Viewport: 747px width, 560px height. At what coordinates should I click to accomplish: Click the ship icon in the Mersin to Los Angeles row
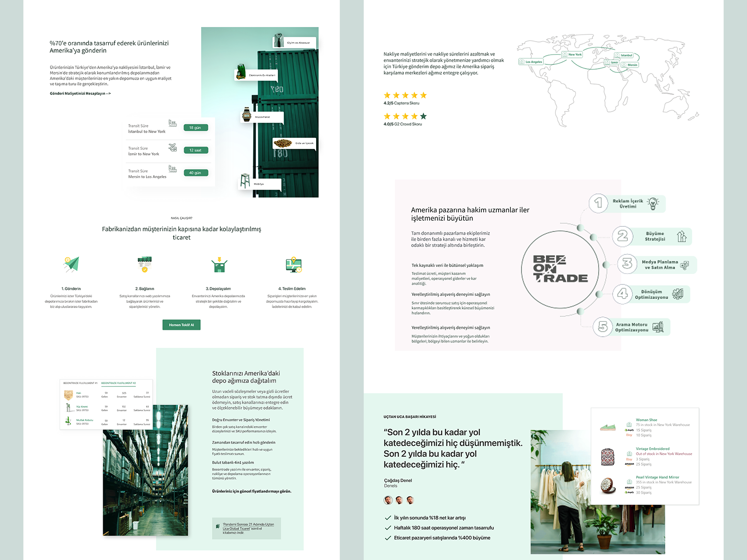173,168
